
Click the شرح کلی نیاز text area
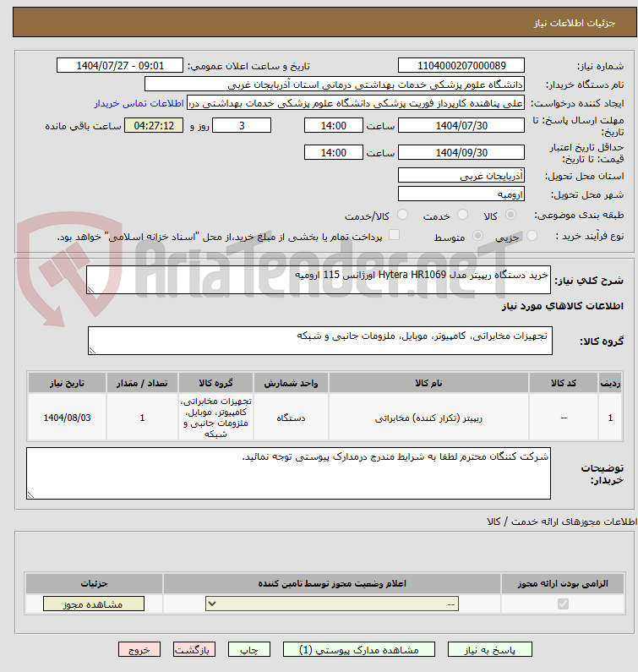click(319, 280)
